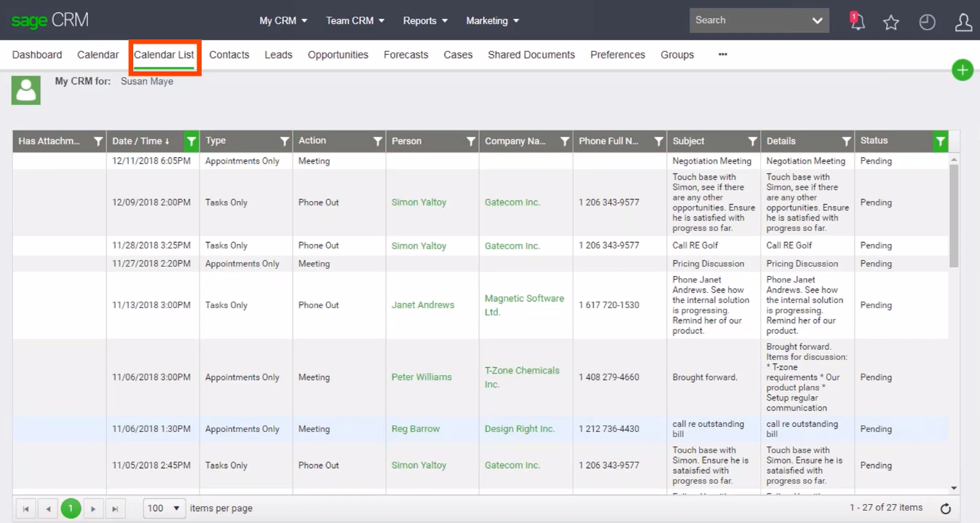Open the recent items clock icon
The width and height of the screenshot is (980, 523).
pyautogui.click(x=927, y=23)
